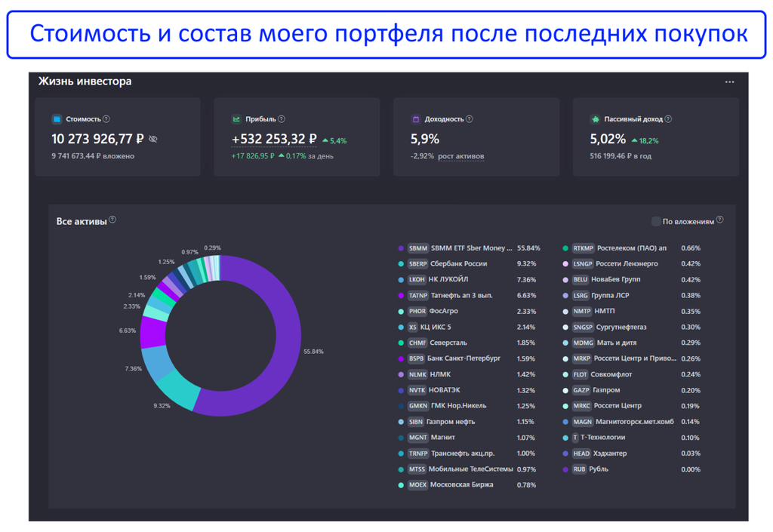Click the Доходность calendar icon

tap(415, 119)
